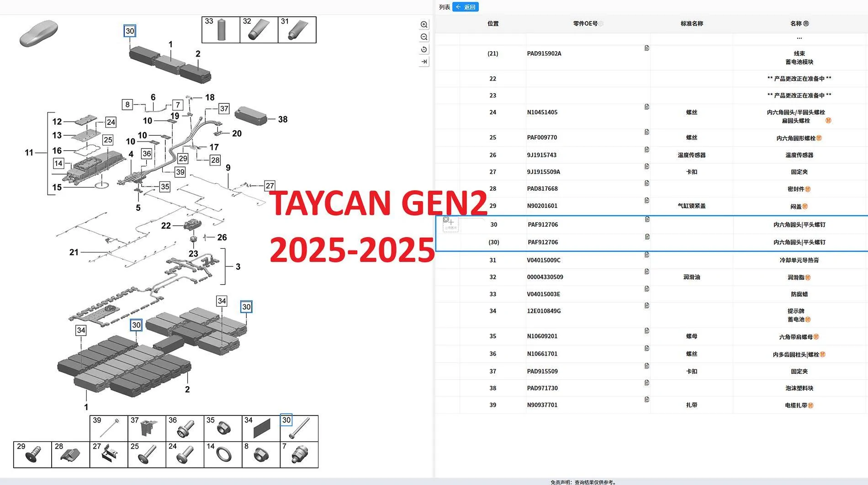
Task: Click callout 11 bracket label
Action: (x=29, y=153)
